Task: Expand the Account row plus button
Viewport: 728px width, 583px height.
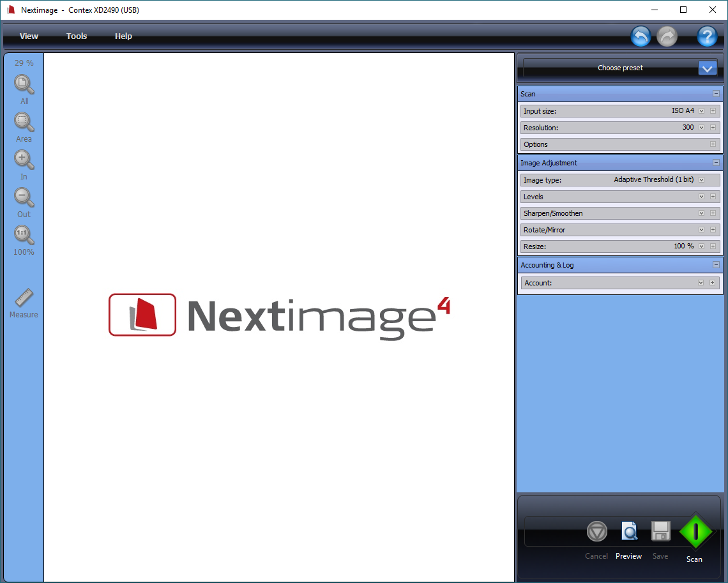Action: tap(713, 283)
